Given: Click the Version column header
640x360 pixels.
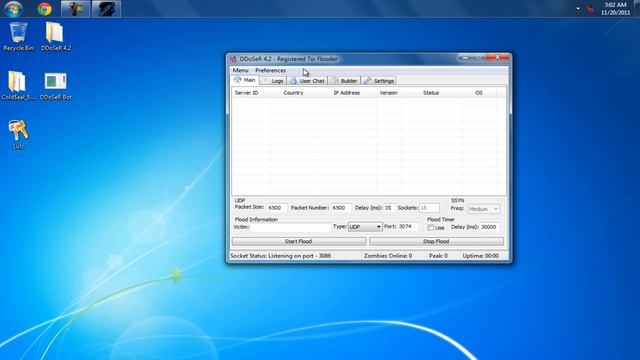Looking at the screenshot, I should point(389,93).
